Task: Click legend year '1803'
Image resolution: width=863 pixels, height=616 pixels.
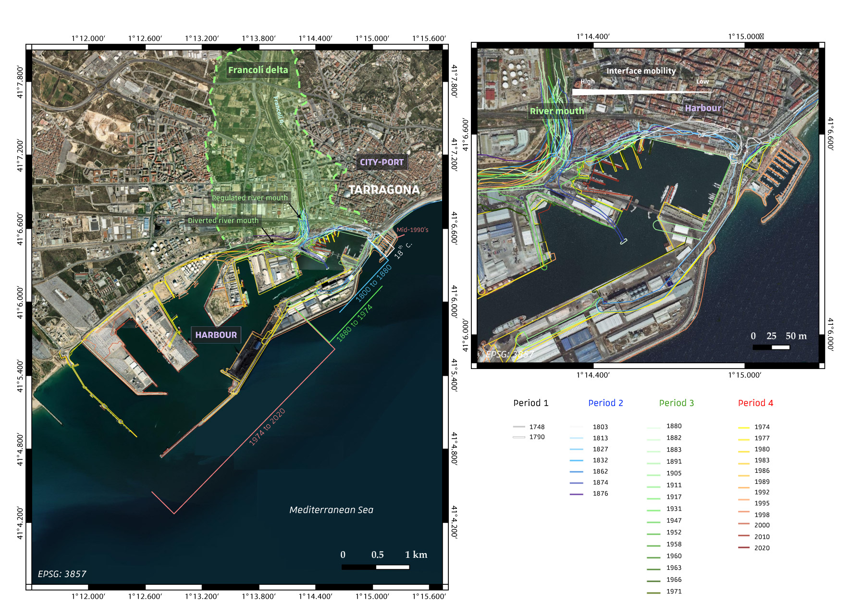Action: click(x=600, y=427)
